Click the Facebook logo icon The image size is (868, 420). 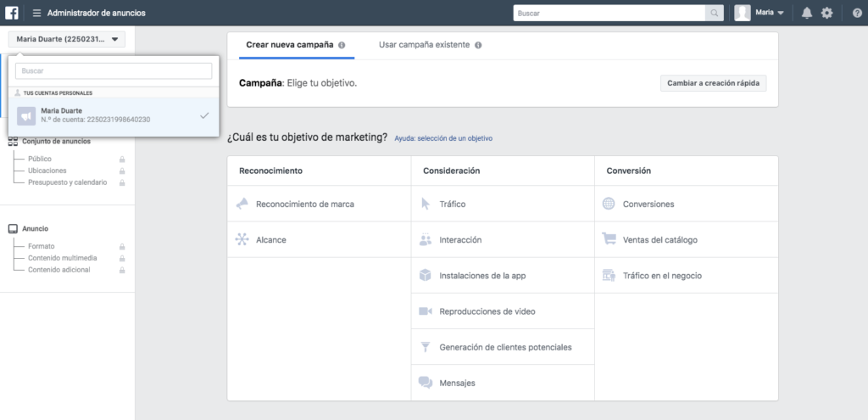pyautogui.click(x=12, y=13)
